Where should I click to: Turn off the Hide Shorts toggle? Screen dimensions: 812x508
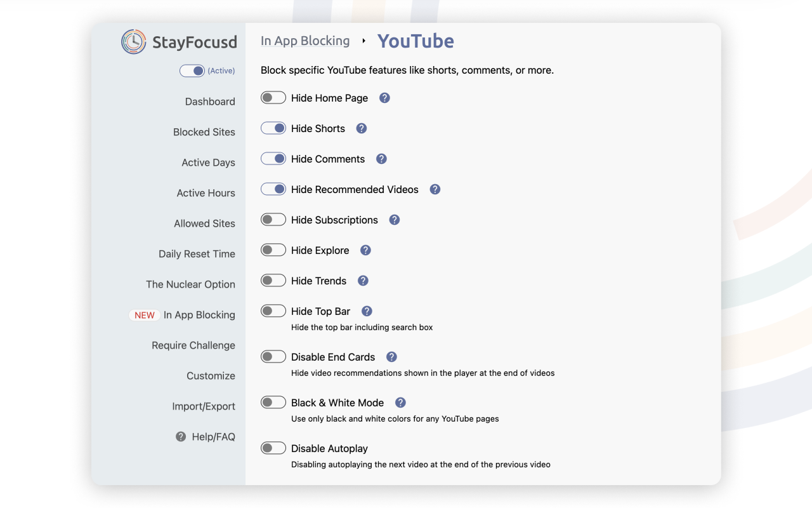[x=273, y=128]
